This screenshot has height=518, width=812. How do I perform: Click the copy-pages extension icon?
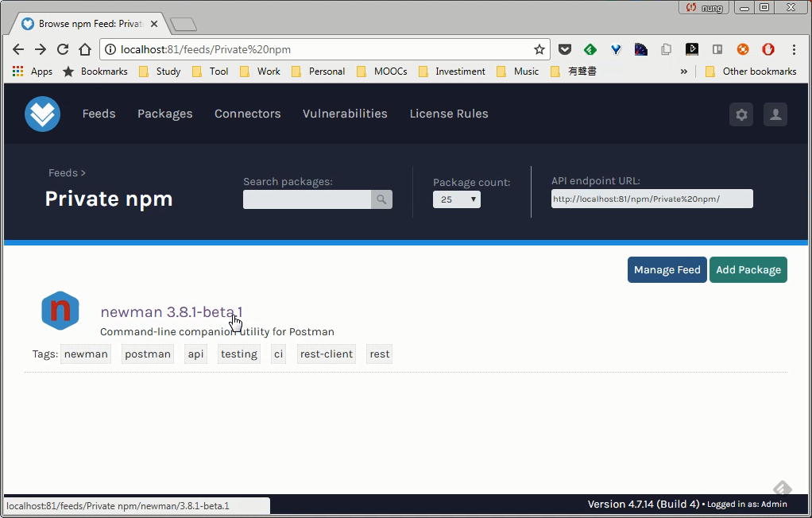667,49
